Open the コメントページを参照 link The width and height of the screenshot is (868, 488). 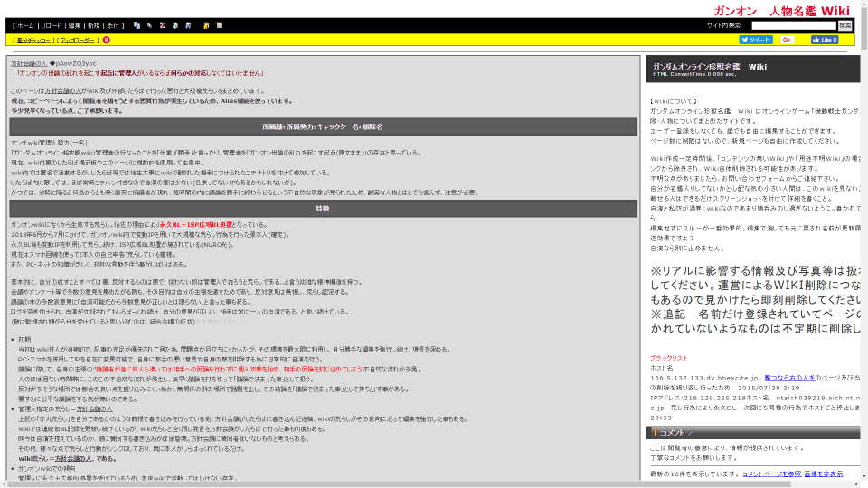(771, 474)
